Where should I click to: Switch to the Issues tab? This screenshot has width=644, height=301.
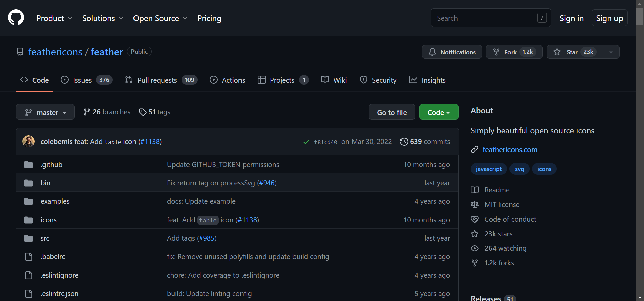(x=87, y=80)
